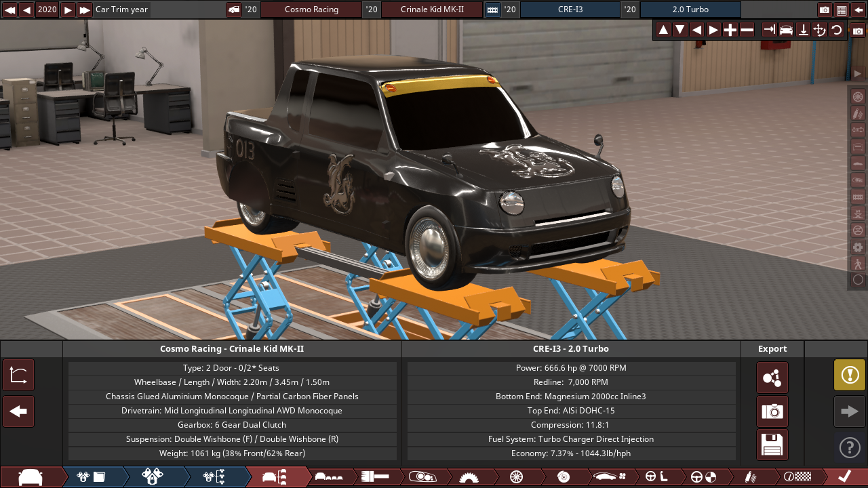Take a screenshot with top-bar camera icon
The height and width of the screenshot is (488, 868).
point(825,9)
